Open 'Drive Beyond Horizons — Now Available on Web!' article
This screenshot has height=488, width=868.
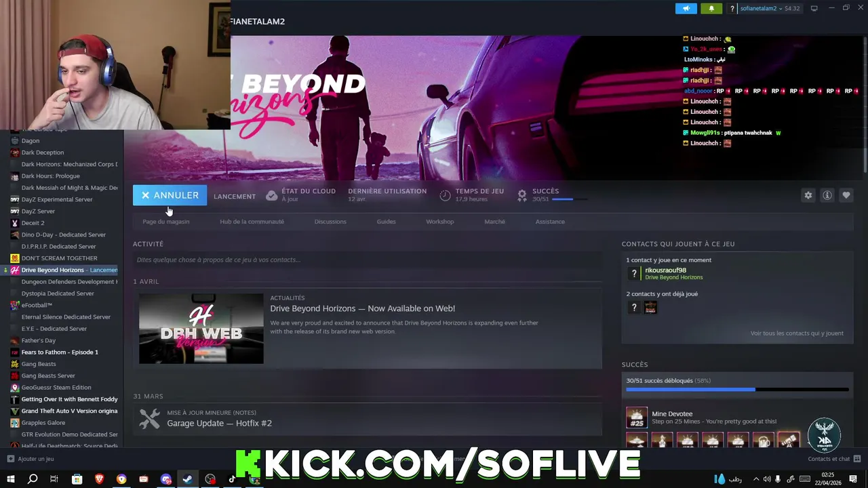pos(363,308)
